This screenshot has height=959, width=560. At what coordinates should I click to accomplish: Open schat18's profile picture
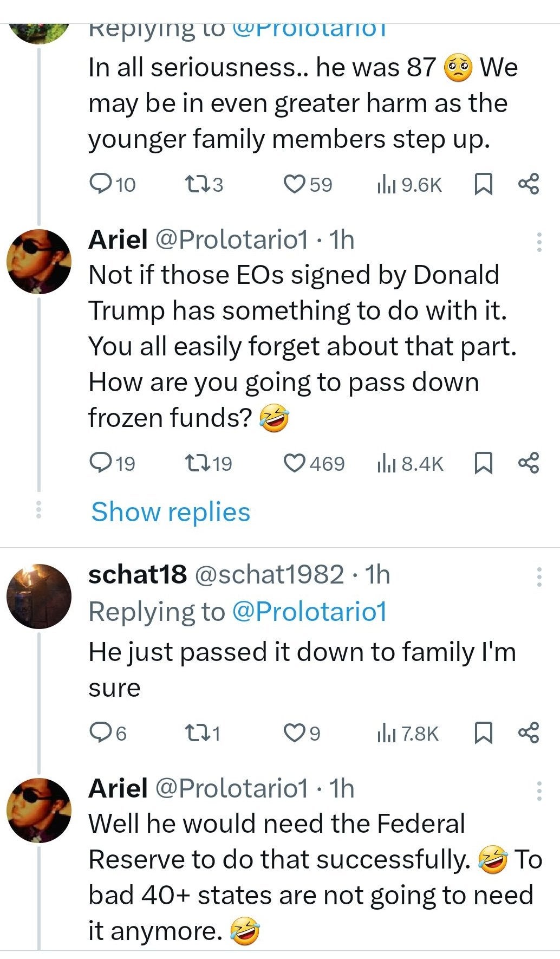(x=39, y=596)
